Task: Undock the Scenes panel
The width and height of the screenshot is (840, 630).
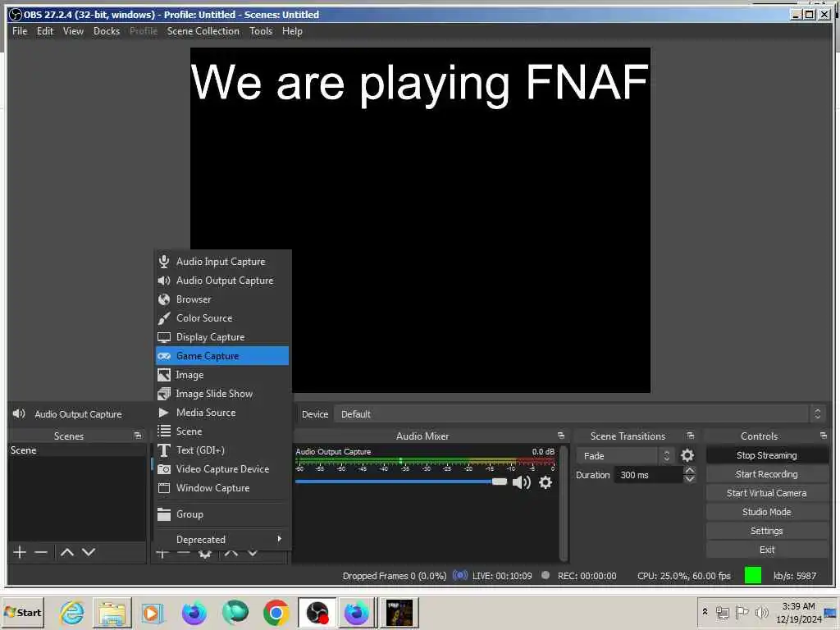Action: (x=138, y=436)
